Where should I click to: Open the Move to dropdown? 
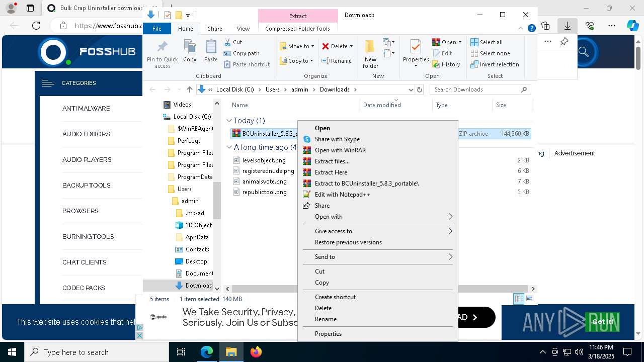(x=297, y=46)
